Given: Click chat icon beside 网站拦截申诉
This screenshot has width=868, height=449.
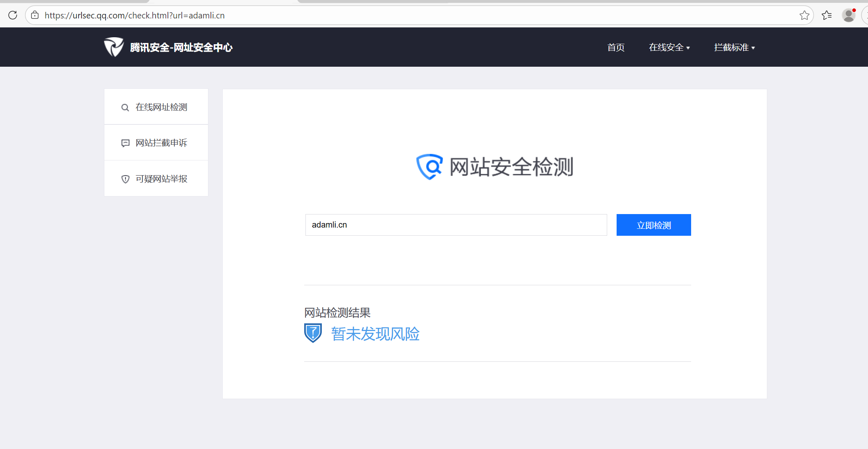Looking at the screenshot, I should (125, 143).
